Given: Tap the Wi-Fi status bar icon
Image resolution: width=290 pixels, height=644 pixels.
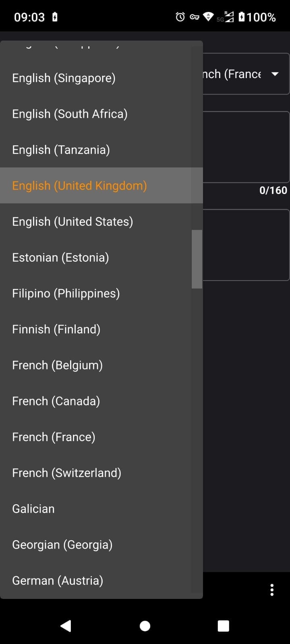Looking at the screenshot, I should [x=208, y=17].
